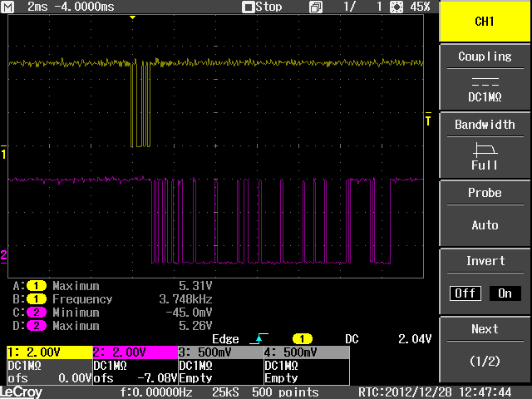This screenshot has width=532, height=399.
Task: Click channel 3 Empty status
Action: pos(195,378)
